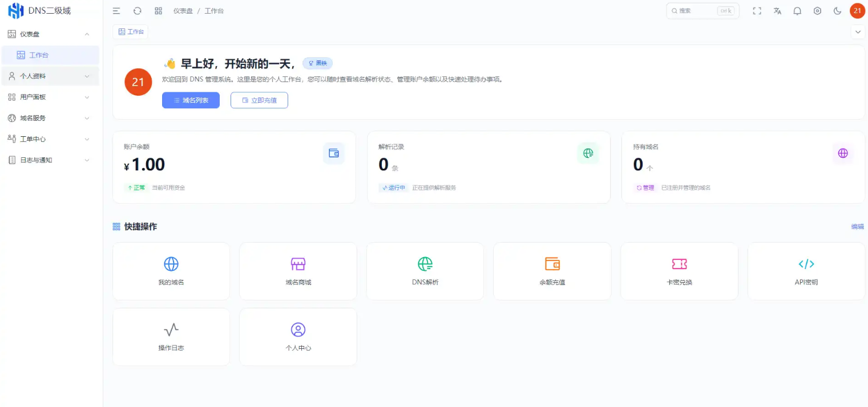Switch language using the translate icon
This screenshot has height=407, width=868.
777,10
